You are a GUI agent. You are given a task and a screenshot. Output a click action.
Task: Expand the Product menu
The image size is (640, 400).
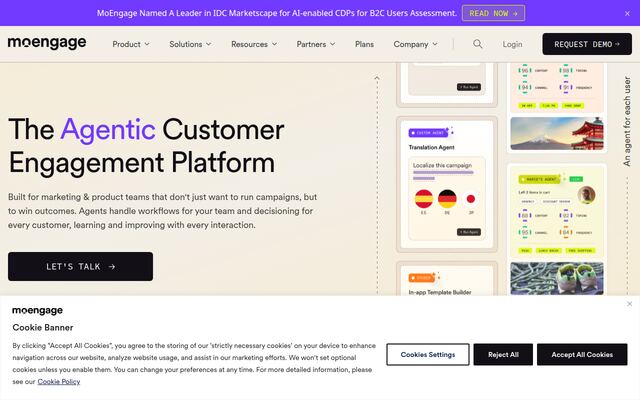point(131,44)
